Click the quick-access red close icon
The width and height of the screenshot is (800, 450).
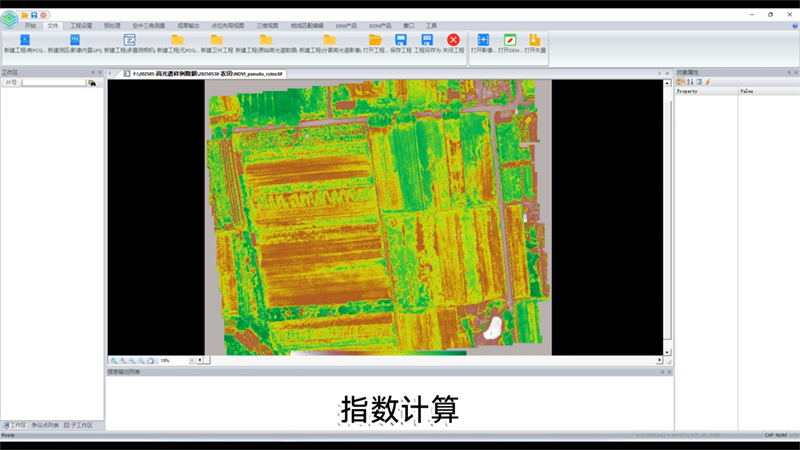[43, 15]
